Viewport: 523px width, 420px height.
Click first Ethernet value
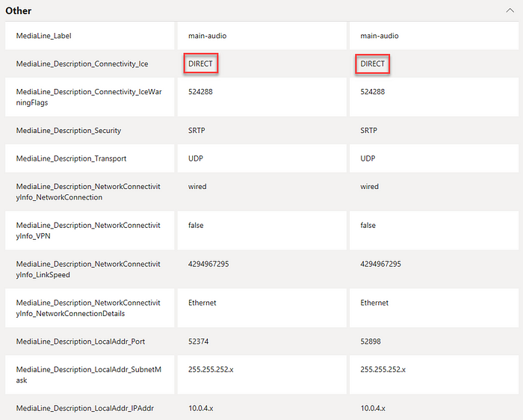(x=202, y=303)
